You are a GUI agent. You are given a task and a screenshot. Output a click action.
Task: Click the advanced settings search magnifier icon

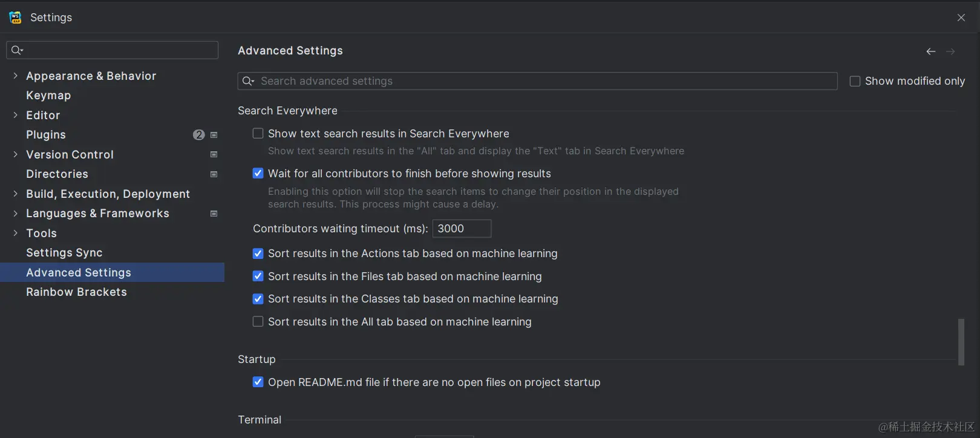click(x=248, y=81)
